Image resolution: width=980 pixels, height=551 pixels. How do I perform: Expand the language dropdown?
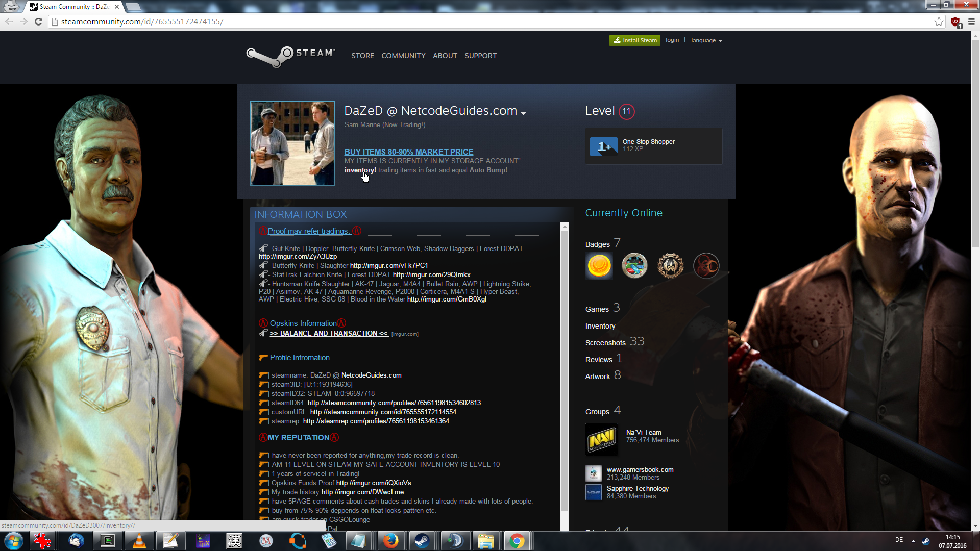pos(706,40)
